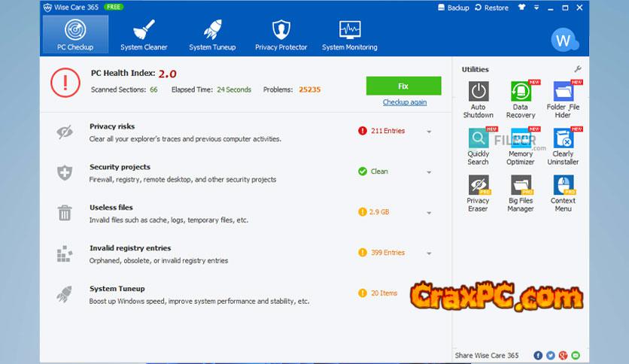Open the Folder File Hider tool
Viewport: 629px width, 364px height.
coord(563,93)
